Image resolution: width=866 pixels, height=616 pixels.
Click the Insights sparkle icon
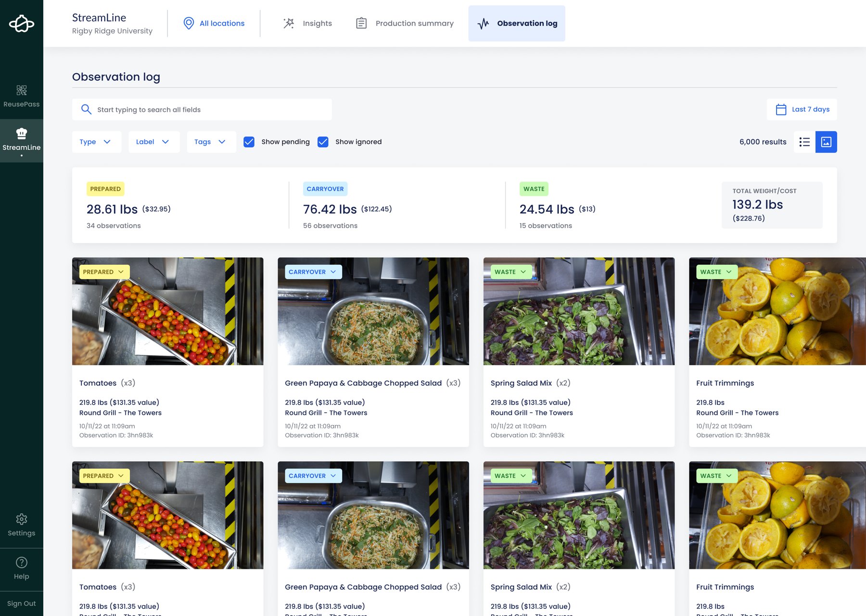(x=289, y=23)
